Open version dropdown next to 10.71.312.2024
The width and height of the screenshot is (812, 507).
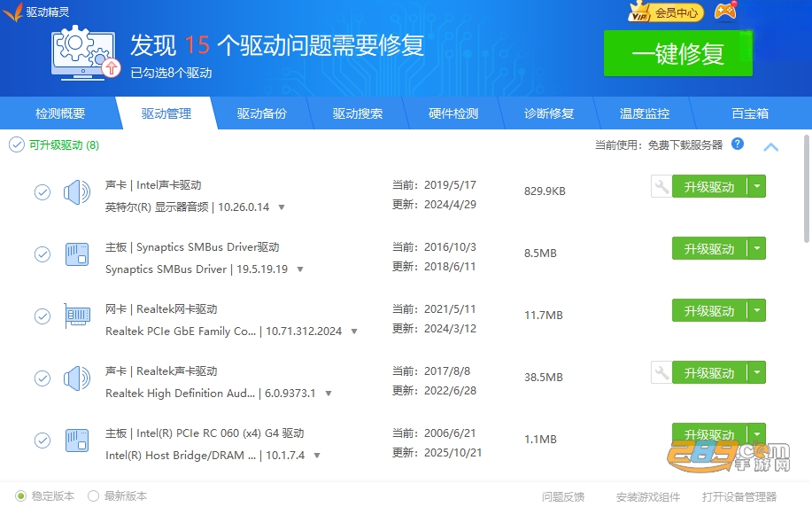pyautogui.click(x=354, y=331)
